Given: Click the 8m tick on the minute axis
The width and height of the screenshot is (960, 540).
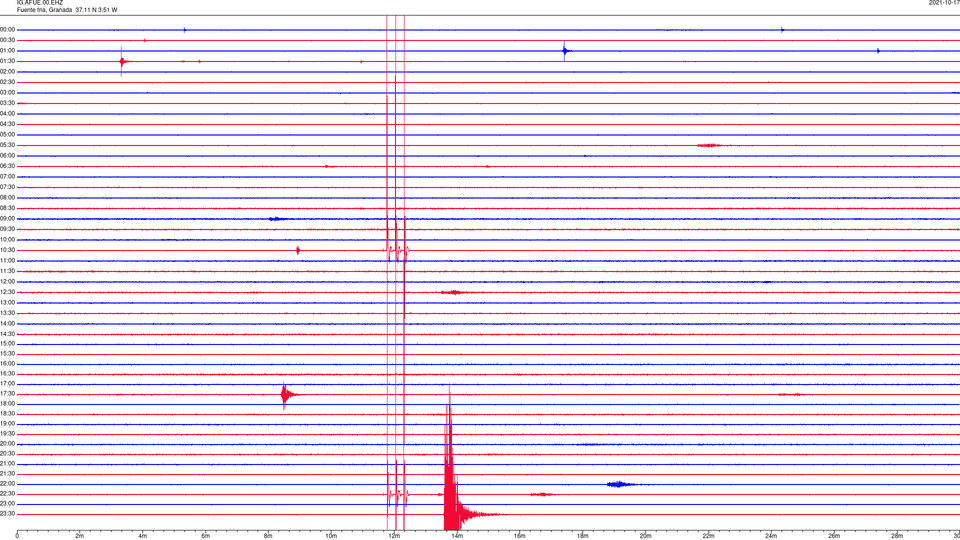Looking at the screenshot, I should [x=268, y=536].
